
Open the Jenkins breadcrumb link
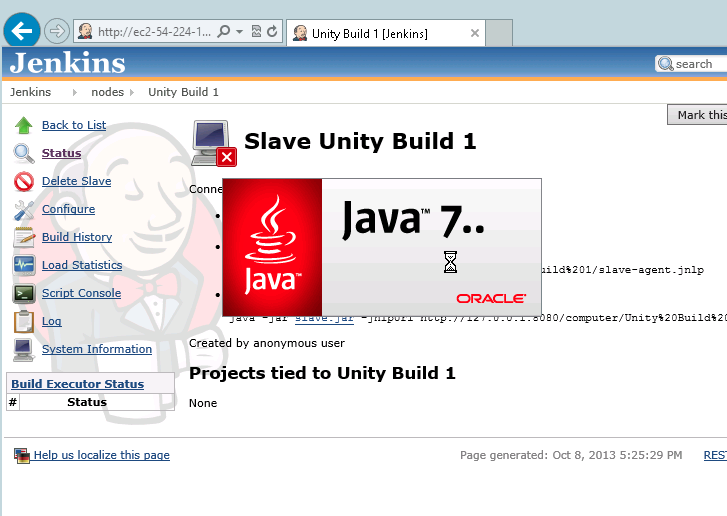tap(31, 92)
